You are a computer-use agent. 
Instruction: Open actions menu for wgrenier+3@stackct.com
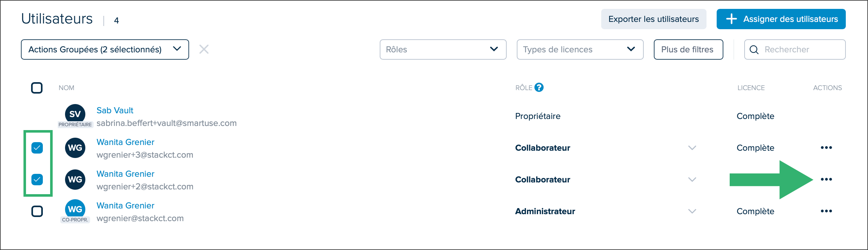click(826, 148)
